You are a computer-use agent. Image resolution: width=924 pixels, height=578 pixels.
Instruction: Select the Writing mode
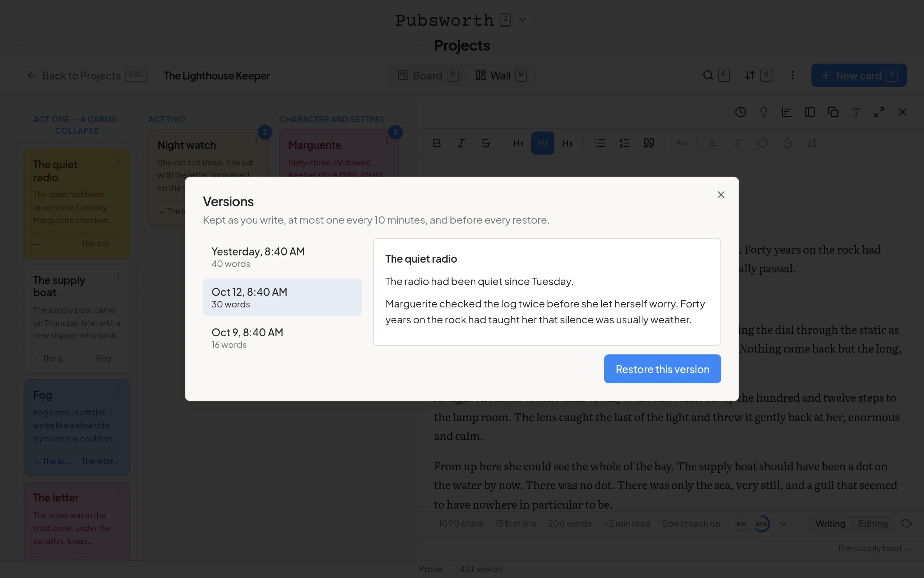point(831,524)
